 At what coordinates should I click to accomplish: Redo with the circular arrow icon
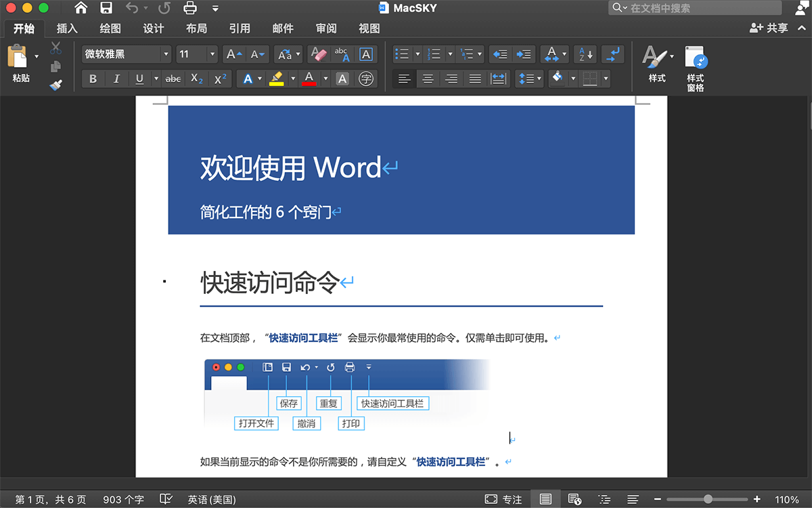[x=164, y=8]
